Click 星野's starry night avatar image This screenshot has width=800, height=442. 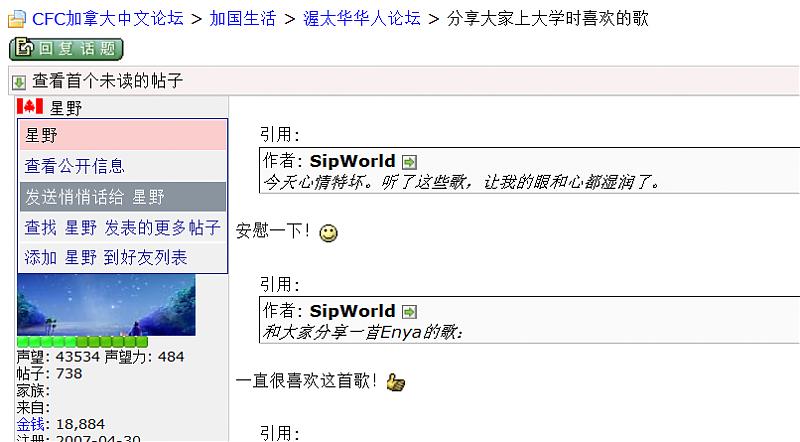[x=106, y=305]
